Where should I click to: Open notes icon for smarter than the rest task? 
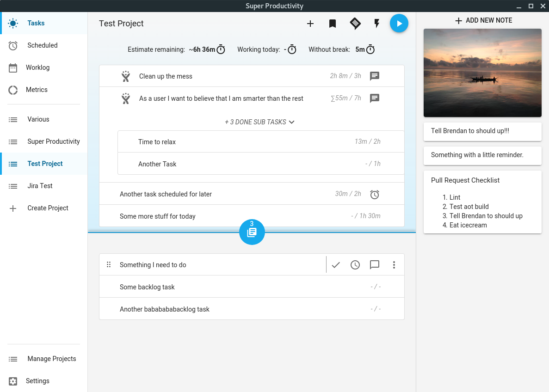click(x=375, y=98)
